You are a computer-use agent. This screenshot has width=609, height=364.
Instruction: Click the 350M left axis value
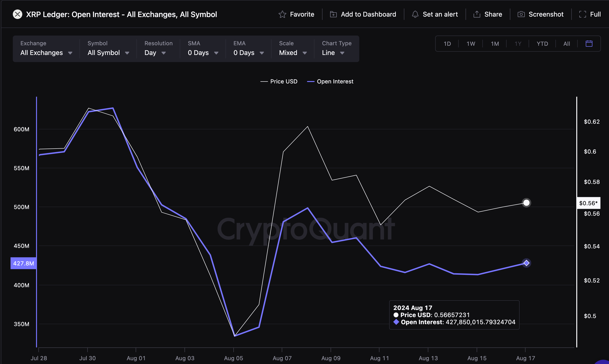21,324
